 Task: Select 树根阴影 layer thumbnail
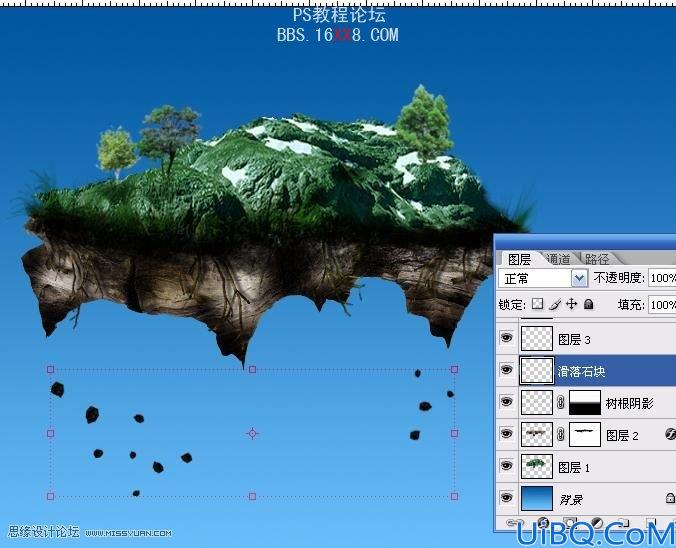point(537,402)
